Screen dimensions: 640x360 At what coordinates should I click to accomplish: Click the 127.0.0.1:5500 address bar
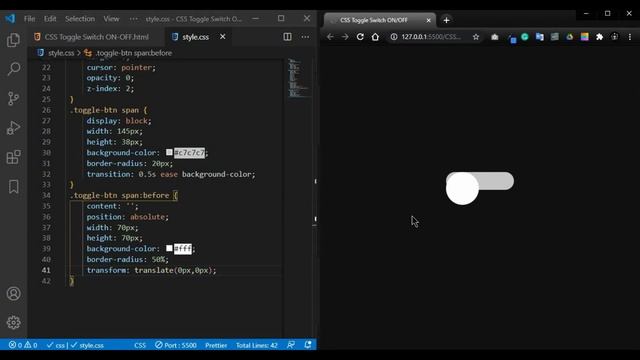[x=431, y=37]
